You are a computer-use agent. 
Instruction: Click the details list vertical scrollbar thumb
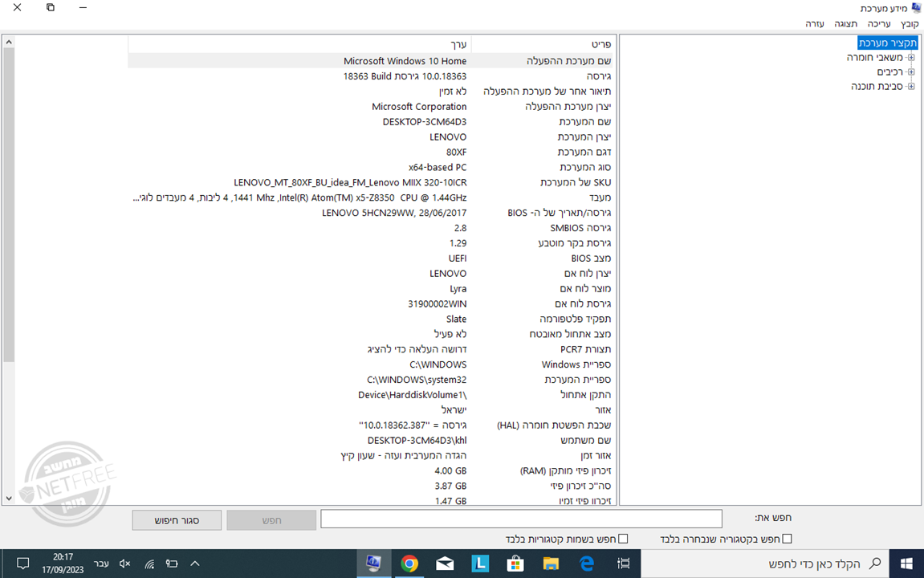tap(8, 205)
